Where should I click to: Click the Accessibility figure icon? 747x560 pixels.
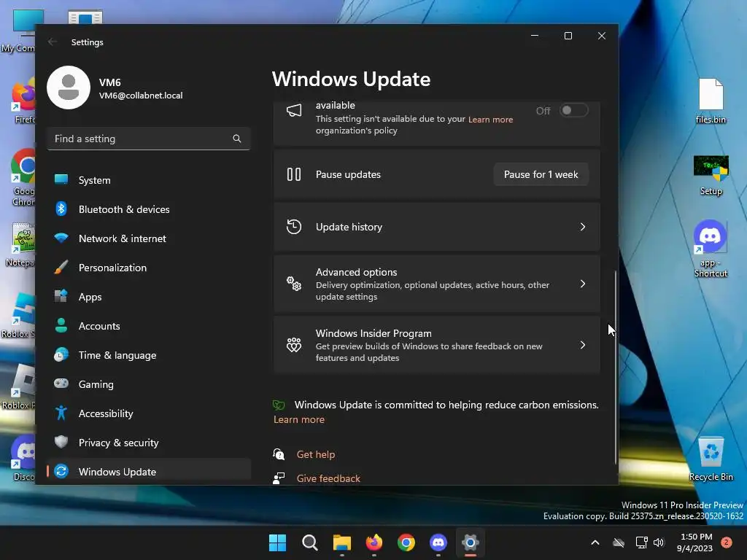(61, 413)
